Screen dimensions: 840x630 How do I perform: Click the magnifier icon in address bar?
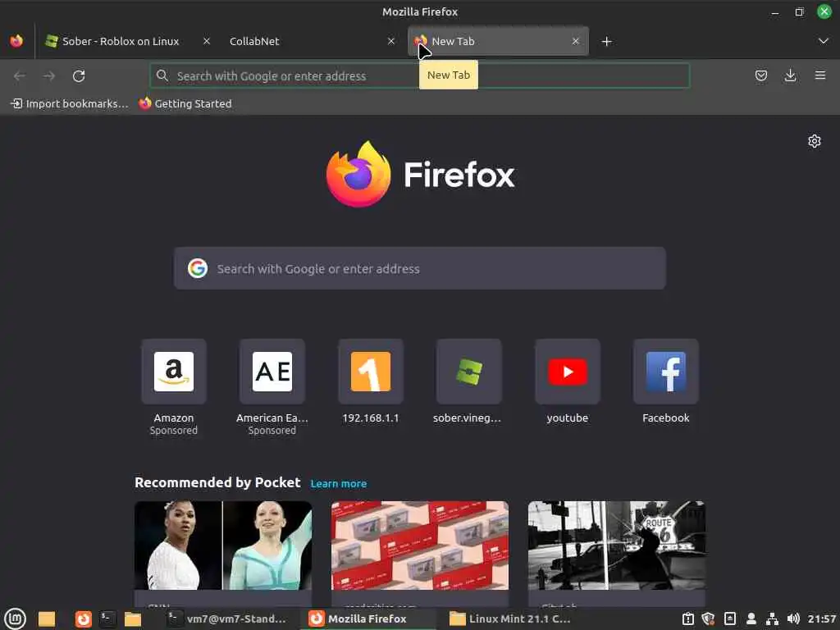click(162, 75)
